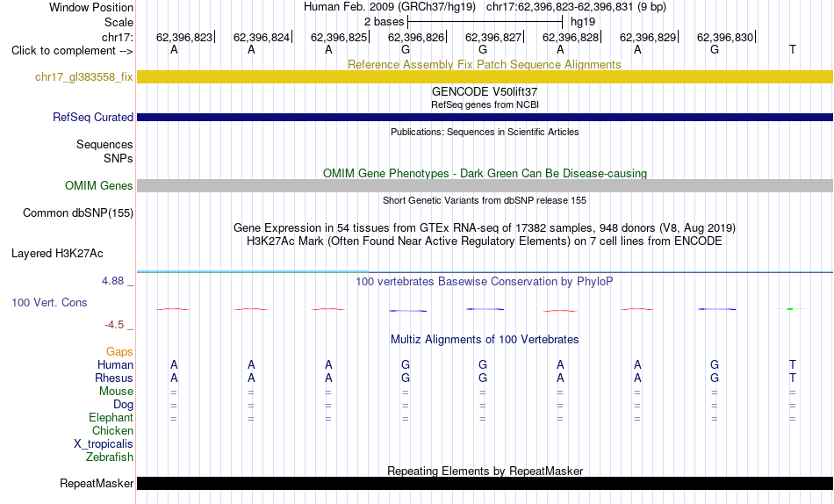Screen dimensions: 834x504
Task: Click position label 62,396,826
Action: point(416,37)
